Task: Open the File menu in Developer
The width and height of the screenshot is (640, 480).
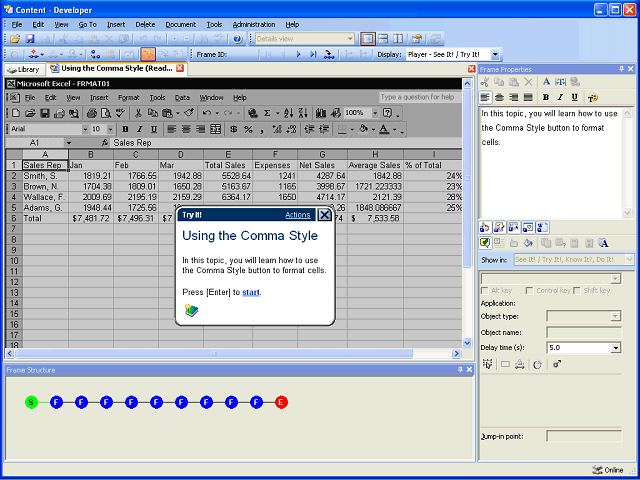Action: pyautogui.click(x=17, y=24)
